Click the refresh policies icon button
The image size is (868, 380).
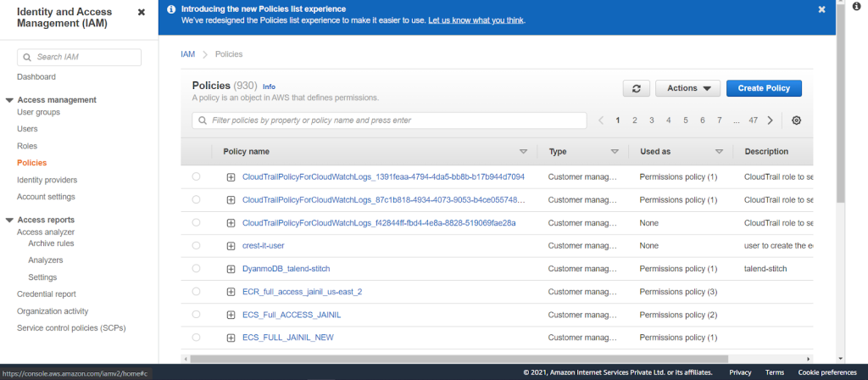637,88
